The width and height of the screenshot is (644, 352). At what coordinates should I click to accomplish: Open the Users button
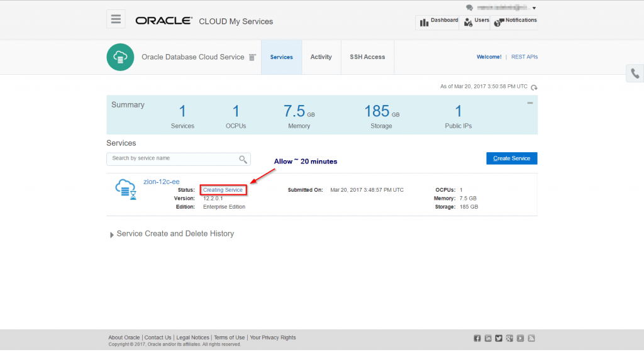coord(475,22)
